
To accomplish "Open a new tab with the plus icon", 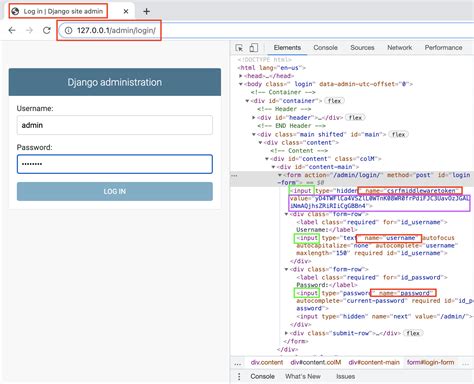I will pos(146,12).
